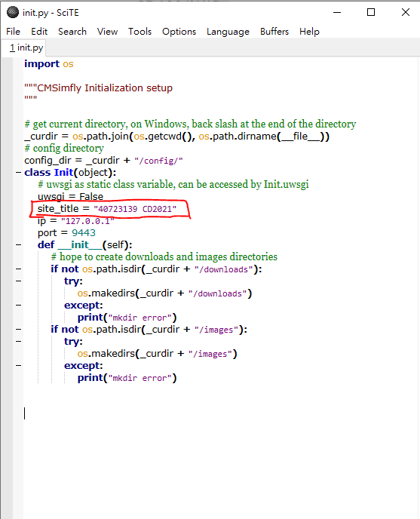Open the Options menu
The height and width of the screenshot is (519, 420).
click(179, 32)
